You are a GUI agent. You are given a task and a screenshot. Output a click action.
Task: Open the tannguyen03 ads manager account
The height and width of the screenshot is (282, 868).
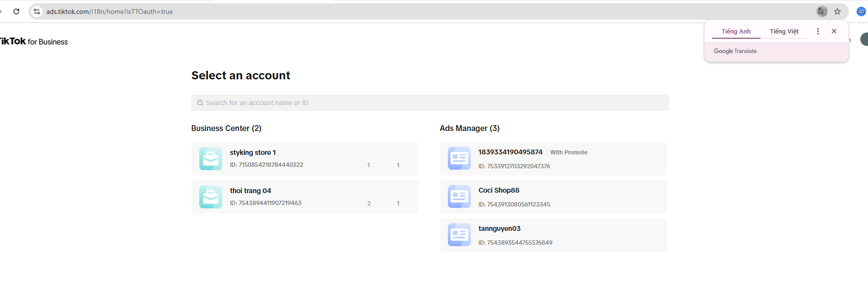(x=553, y=235)
